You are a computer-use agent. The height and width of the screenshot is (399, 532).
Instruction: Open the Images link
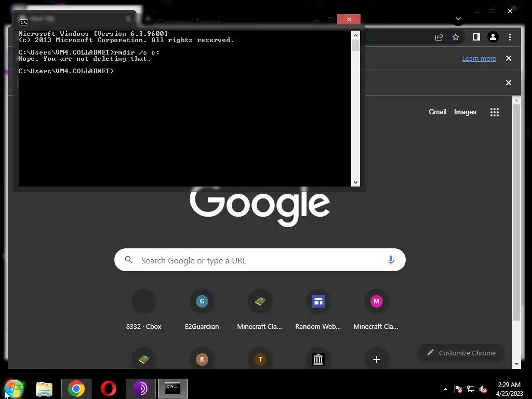click(465, 112)
